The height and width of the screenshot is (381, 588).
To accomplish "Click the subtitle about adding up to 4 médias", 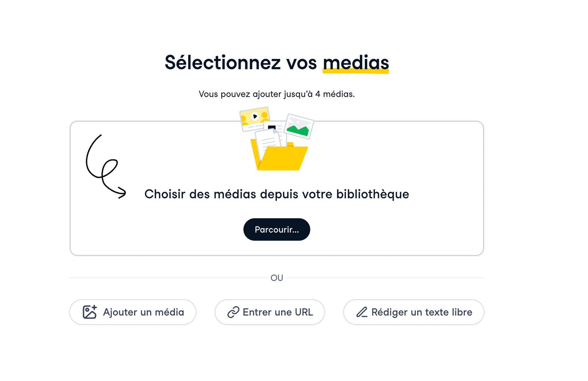I will click(277, 94).
